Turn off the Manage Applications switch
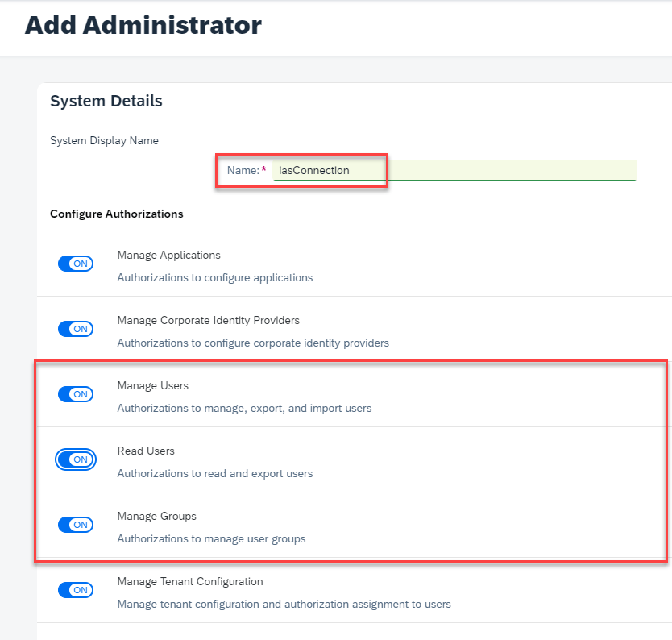This screenshot has width=672, height=640. pyautogui.click(x=76, y=264)
